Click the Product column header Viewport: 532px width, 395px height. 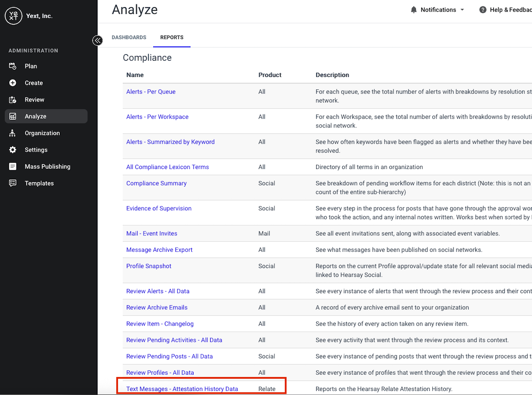coord(270,75)
